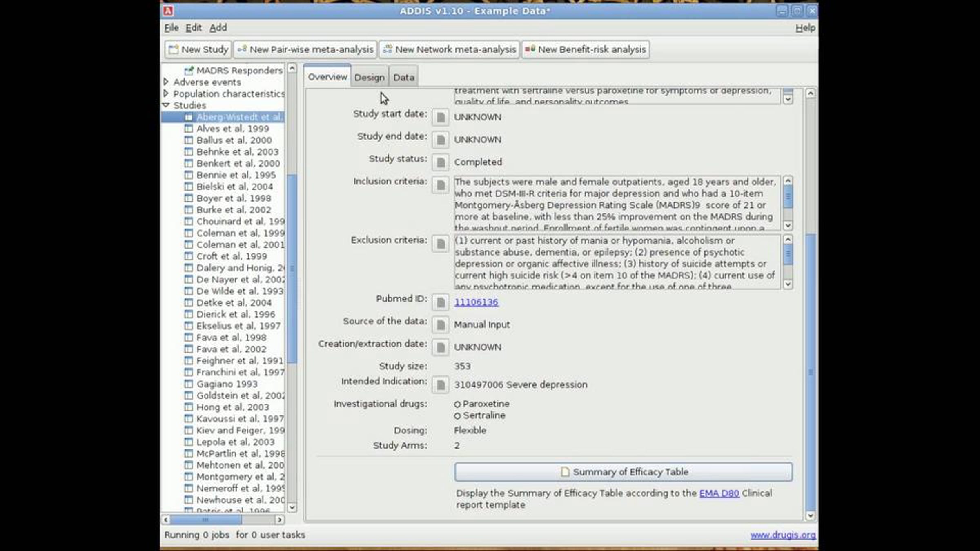This screenshot has height=551, width=980.
Task: Click horizontal scrollbar thumb under study tree
Action: (x=205, y=520)
